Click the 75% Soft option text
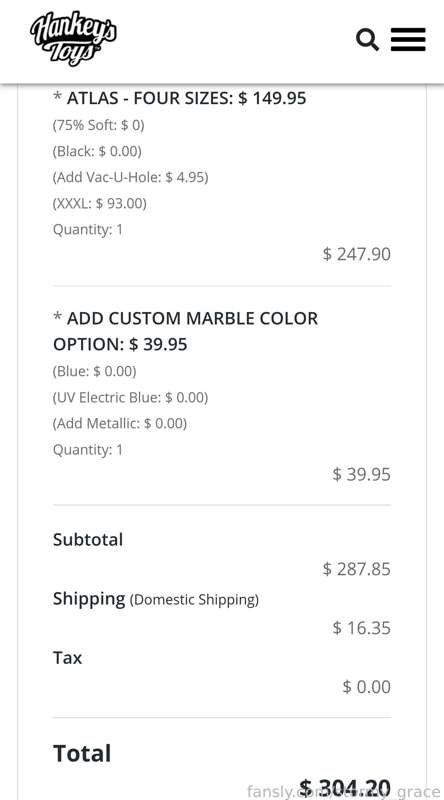Image resolution: width=444 pixels, height=800 pixels. pyautogui.click(x=98, y=124)
